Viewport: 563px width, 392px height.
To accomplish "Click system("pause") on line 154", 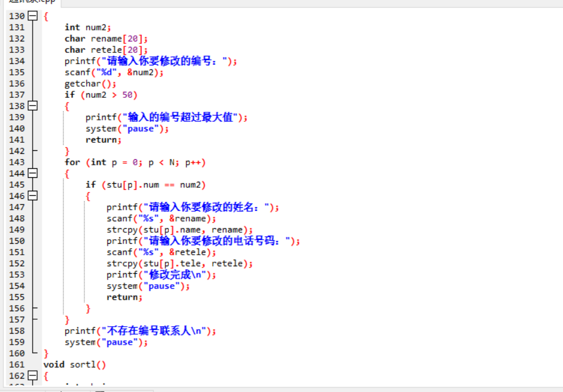I will click(148, 286).
